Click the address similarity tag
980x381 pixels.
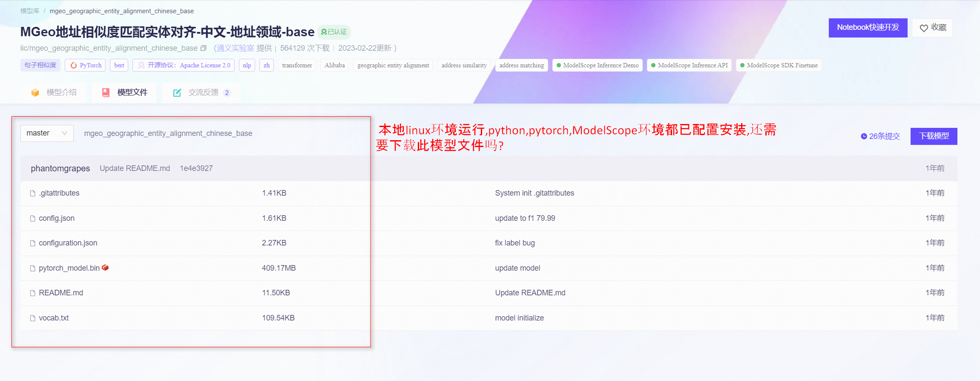pyautogui.click(x=464, y=65)
